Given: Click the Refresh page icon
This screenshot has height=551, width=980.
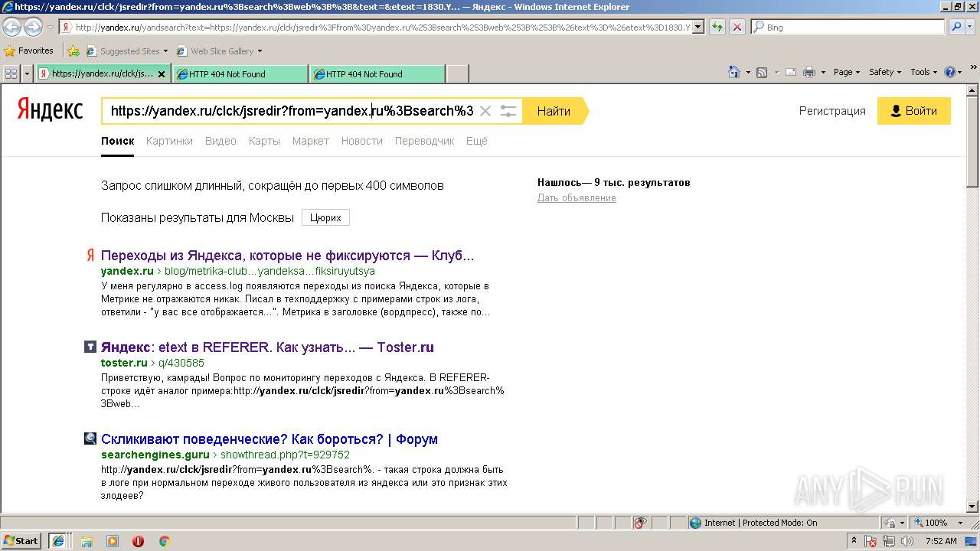Looking at the screenshot, I should [x=717, y=28].
